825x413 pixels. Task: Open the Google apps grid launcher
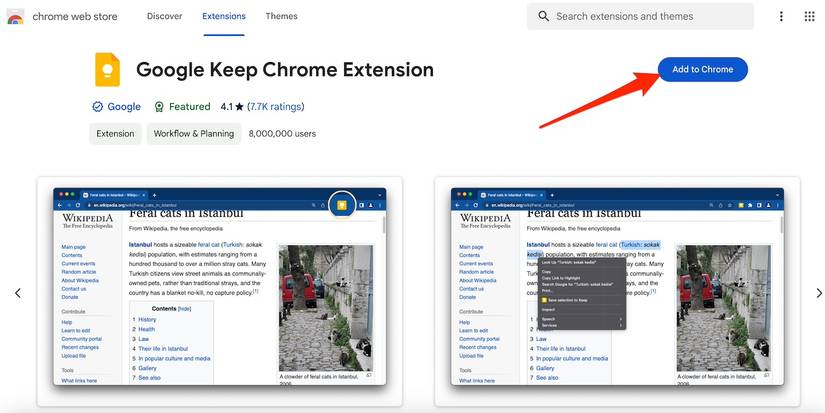click(809, 16)
